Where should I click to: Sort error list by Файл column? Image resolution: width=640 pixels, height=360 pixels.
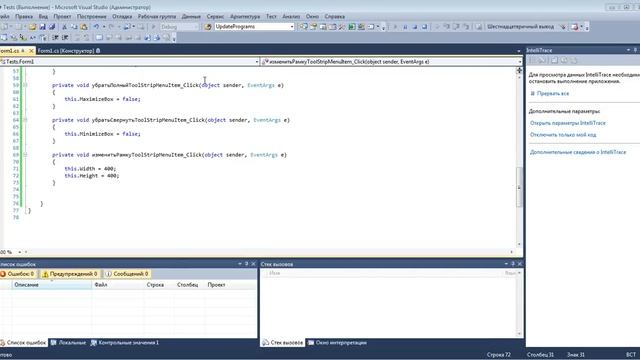[x=118, y=285]
